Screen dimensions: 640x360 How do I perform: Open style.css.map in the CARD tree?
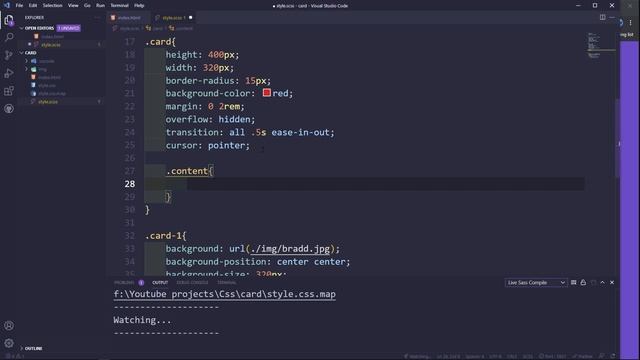[52, 93]
